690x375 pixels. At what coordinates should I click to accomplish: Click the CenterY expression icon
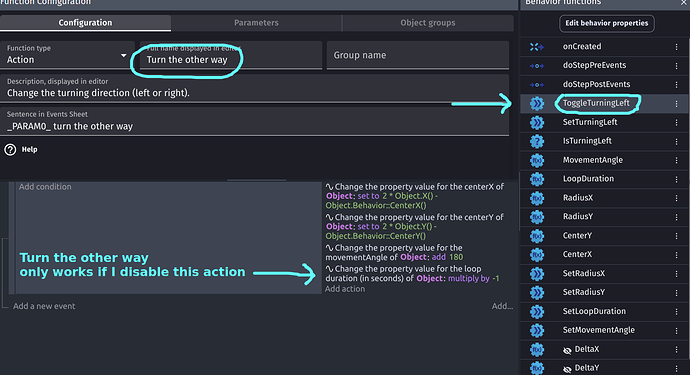(537, 236)
